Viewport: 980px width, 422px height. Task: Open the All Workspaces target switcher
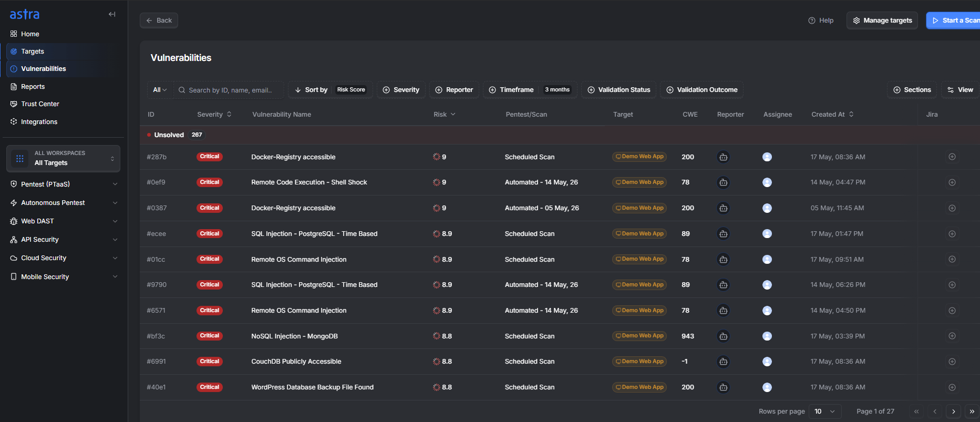(63, 158)
